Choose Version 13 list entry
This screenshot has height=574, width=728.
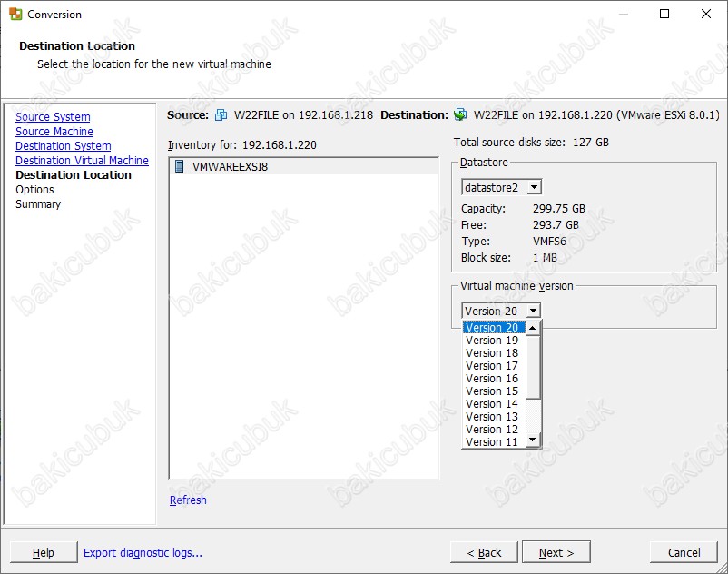[x=494, y=417]
